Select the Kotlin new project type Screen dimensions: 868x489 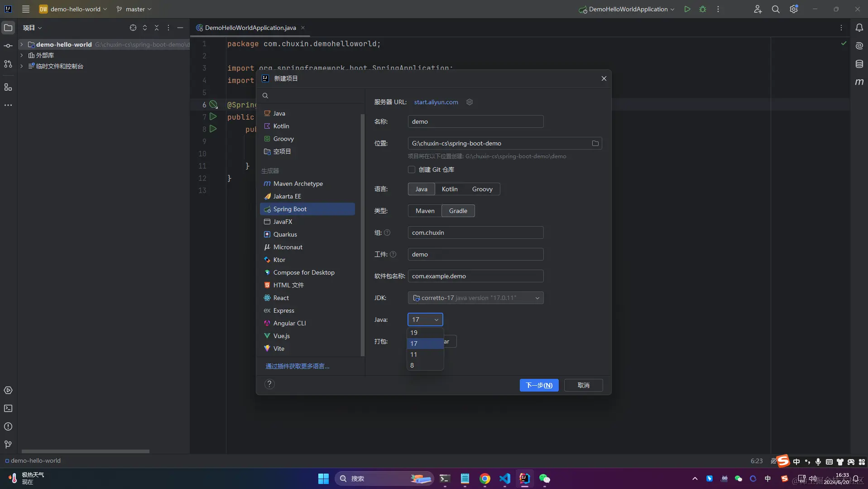point(307,126)
